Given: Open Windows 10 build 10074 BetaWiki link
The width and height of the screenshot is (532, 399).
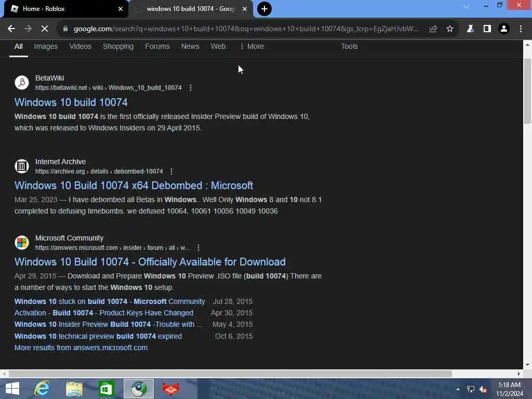Looking at the screenshot, I should pyautogui.click(x=71, y=102).
